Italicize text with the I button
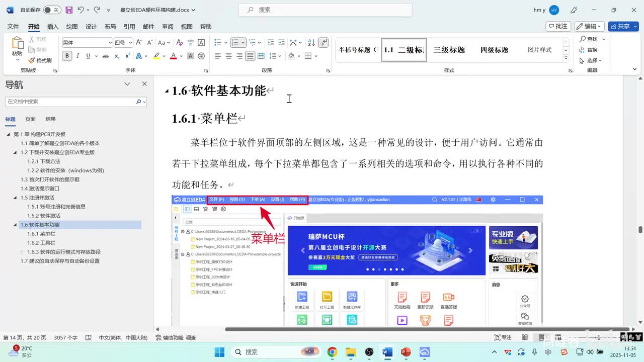This screenshot has width=644, height=362. click(x=77, y=56)
